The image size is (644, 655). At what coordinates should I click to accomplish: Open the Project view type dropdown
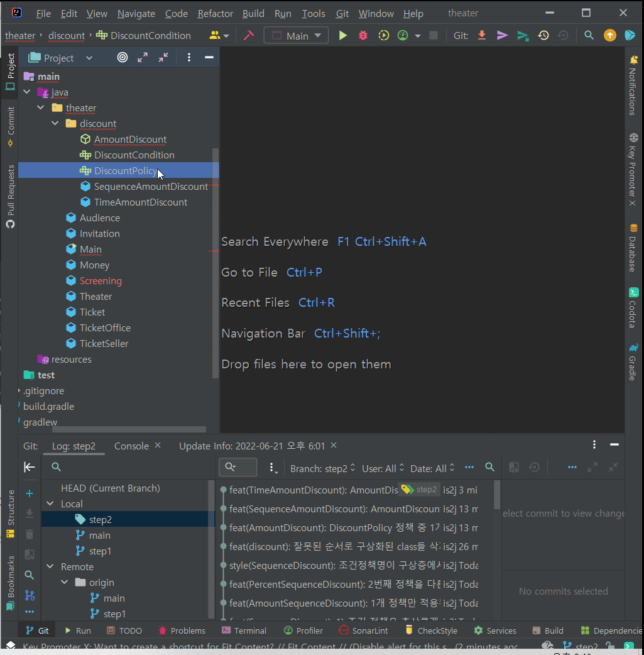click(x=89, y=58)
